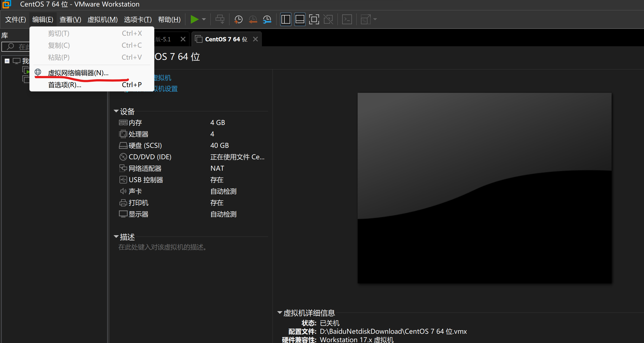This screenshot has width=644, height=343.
Task: Open the snapshot manager icon
Action: click(x=267, y=19)
